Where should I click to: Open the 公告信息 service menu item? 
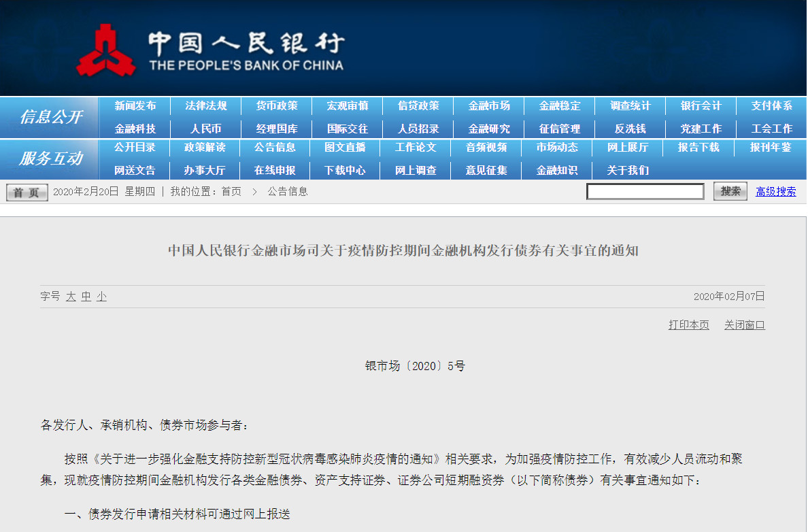click(x=275, y=148)
